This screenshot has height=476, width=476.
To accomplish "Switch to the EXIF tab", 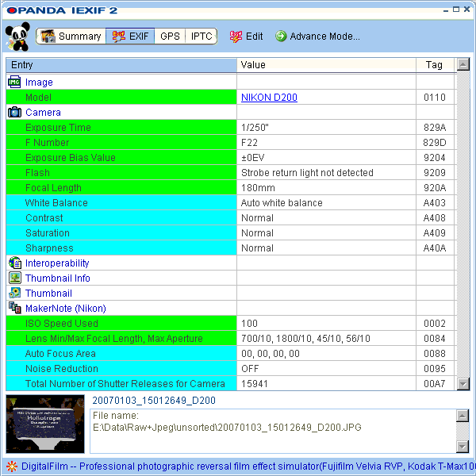I will tap(130, 36).
